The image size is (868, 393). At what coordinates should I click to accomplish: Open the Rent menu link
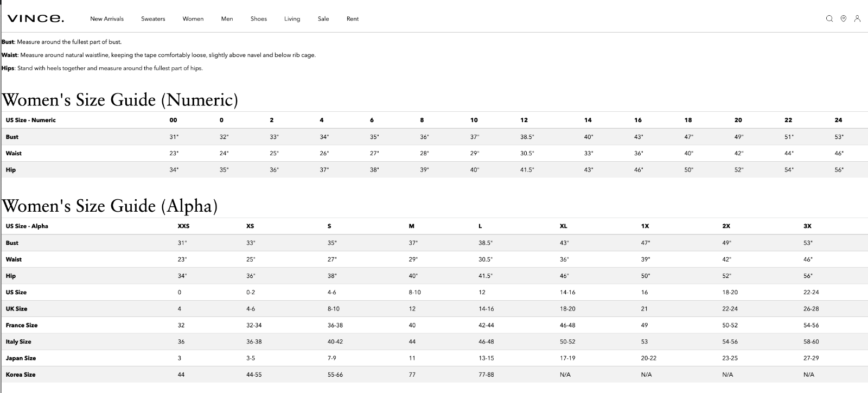(353, 18)
